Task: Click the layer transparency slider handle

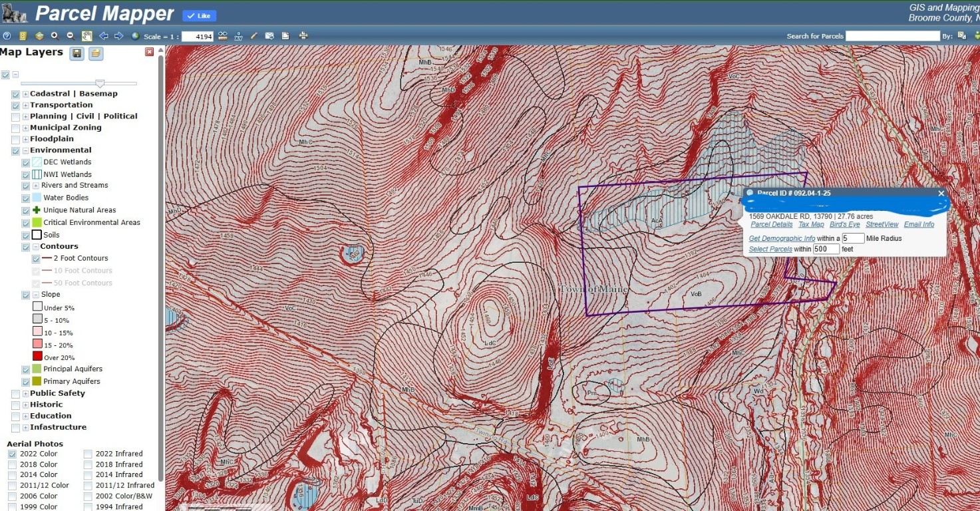Action: [x=100, y=83]
